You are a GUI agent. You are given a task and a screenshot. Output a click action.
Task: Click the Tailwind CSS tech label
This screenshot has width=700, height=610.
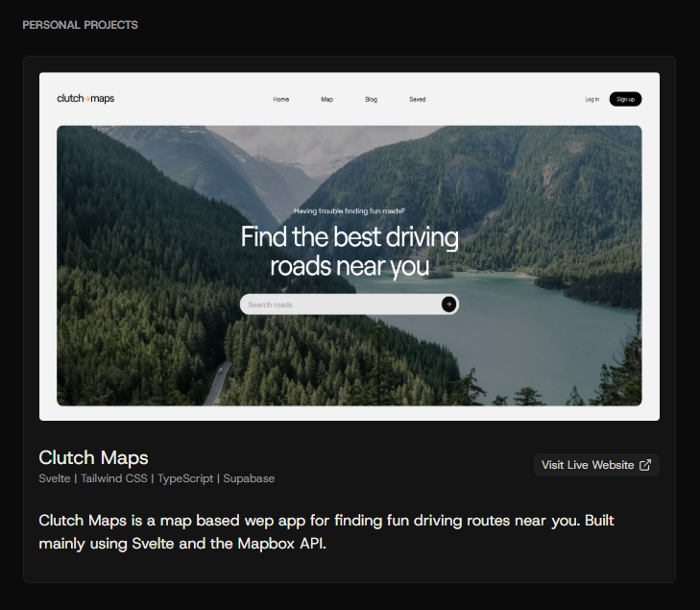click(114, 478)
